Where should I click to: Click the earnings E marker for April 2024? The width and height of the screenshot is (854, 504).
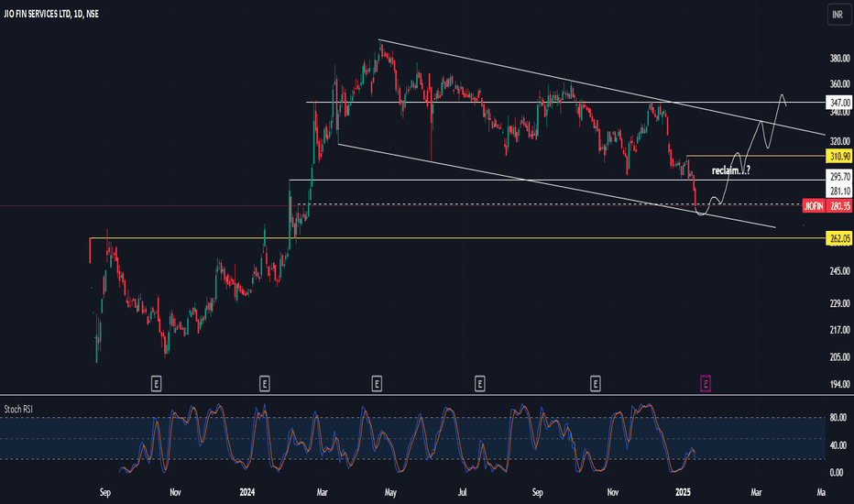[x=377, y=384]
